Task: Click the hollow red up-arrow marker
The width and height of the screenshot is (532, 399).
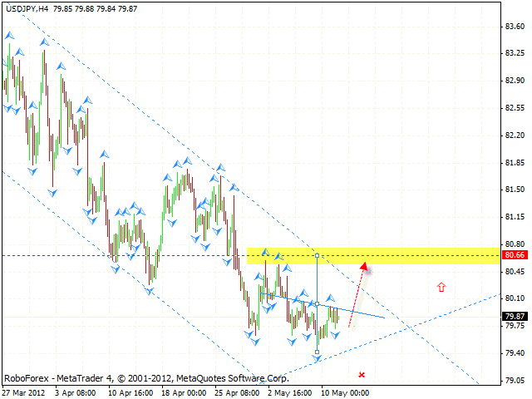Action: coord(441,287)
